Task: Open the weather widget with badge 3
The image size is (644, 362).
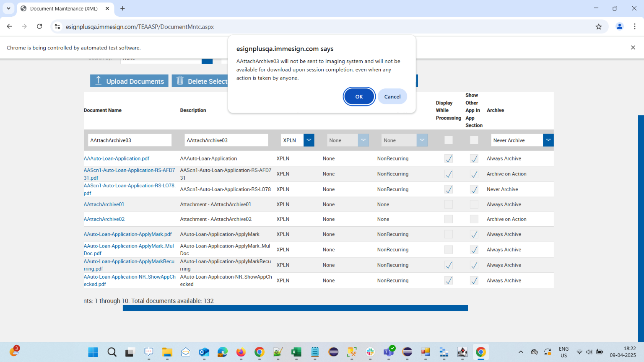Action: (x=14, y=352)
